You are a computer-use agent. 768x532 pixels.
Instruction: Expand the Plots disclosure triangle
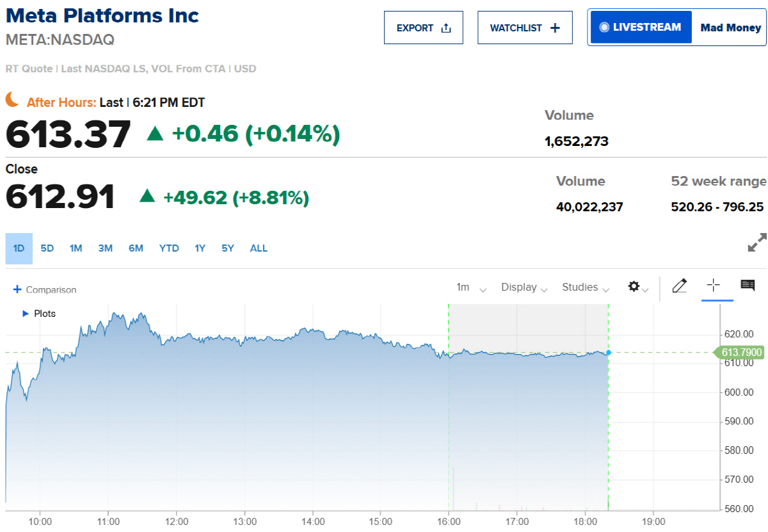26,314
